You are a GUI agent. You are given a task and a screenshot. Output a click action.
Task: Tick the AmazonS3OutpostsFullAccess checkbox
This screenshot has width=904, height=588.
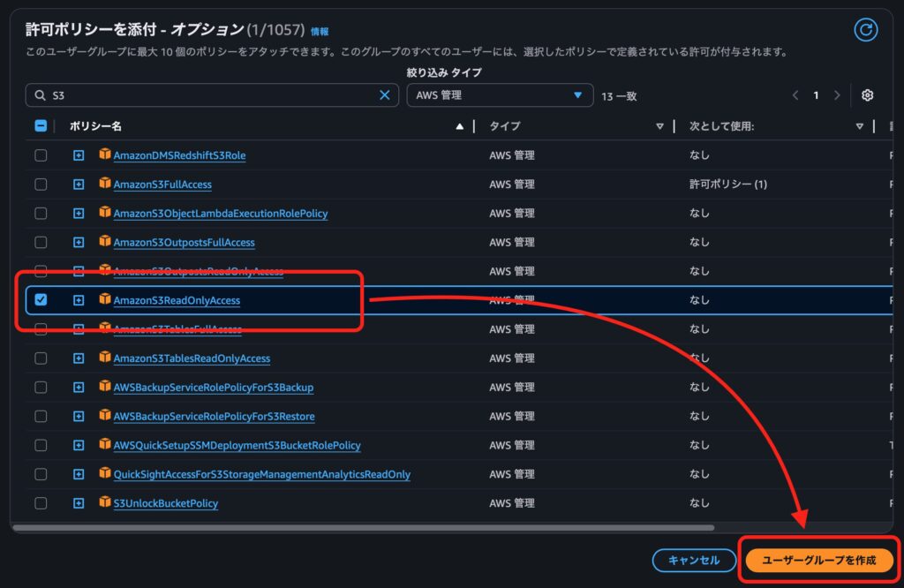41,242
